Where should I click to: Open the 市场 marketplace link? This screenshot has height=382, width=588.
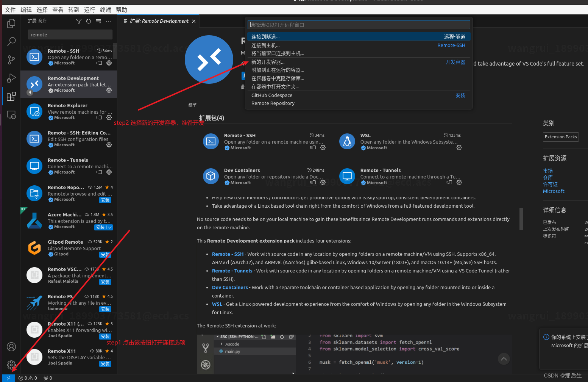(548, 171)
